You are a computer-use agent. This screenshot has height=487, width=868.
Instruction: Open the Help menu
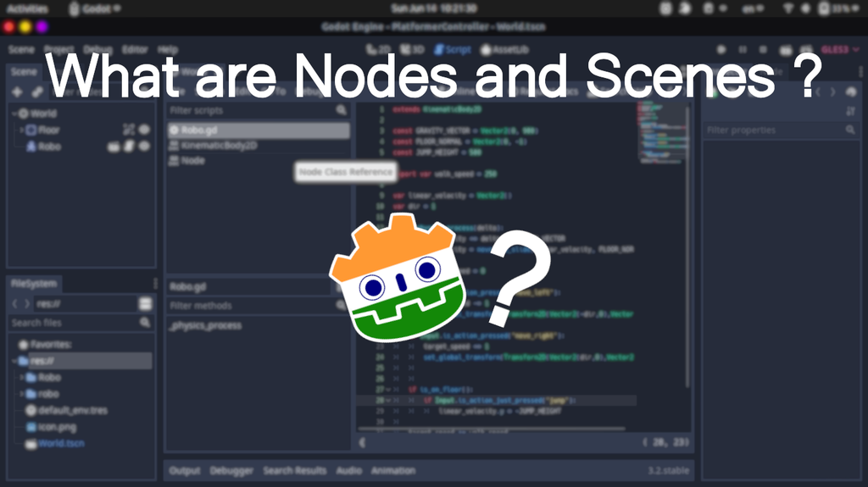(167, 50)
